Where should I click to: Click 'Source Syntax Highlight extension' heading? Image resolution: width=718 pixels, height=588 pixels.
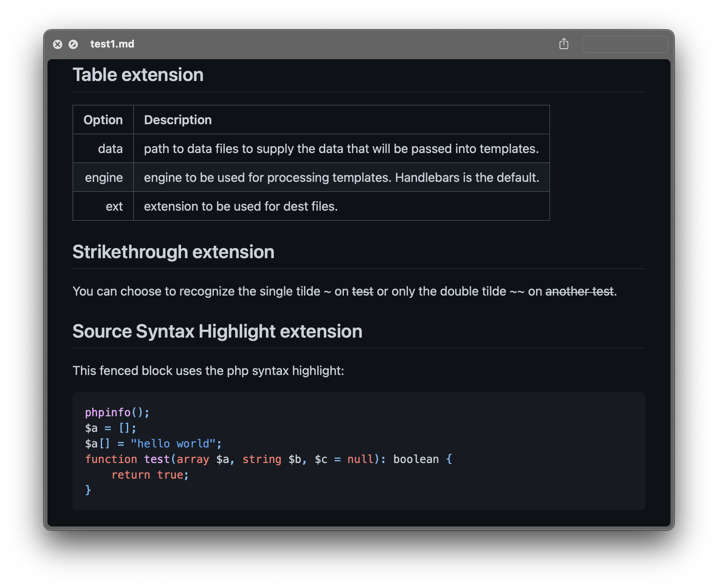click(217, 331)
